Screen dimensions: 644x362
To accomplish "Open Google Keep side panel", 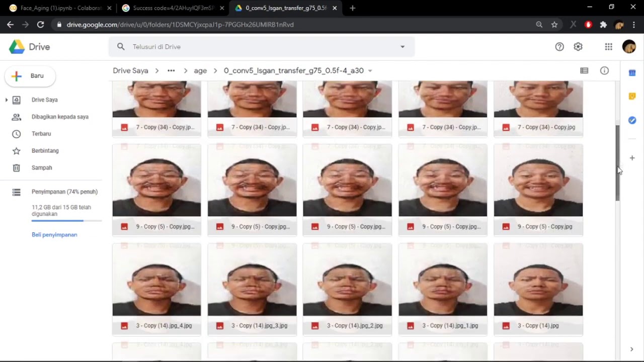I will pos(632,97).
